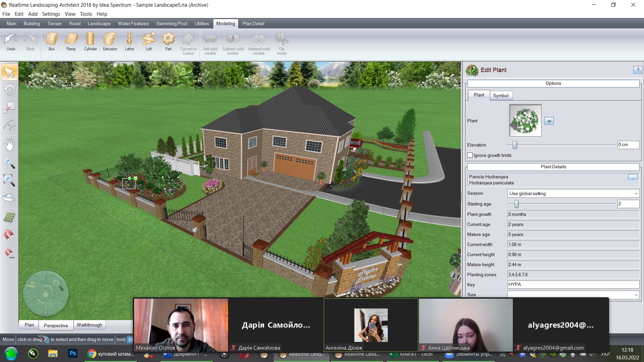
Task: Open the Swimming Pool ribbon tab
Action: click(171, 23)
